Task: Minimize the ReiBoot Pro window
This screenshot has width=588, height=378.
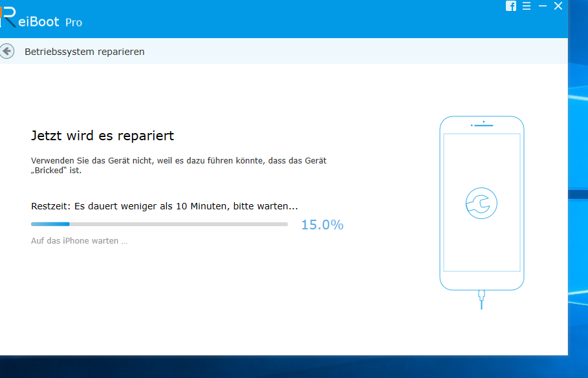Action: pyautogui.click(x=543, y=6)
